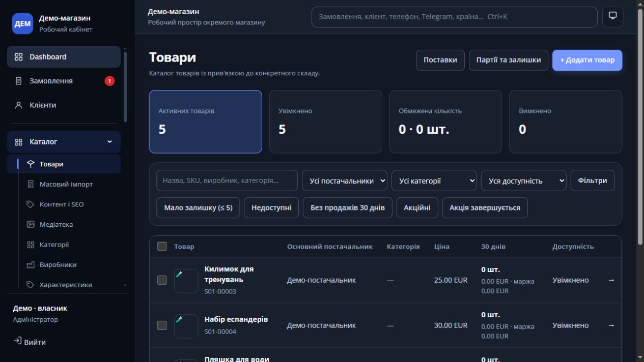The height and width of the screenshot is (362, 644).
Task: Open the Клієнти sidebar item
Action: 64,105
